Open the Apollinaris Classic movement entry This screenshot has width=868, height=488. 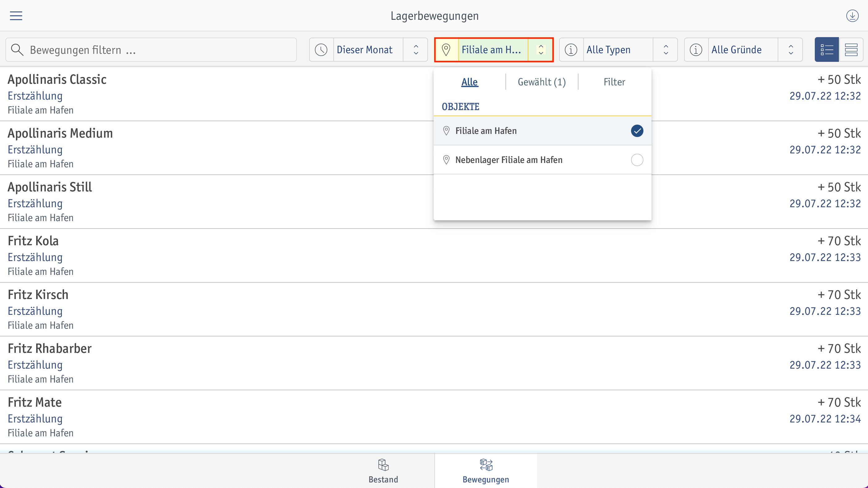pyautogui.click(x=434, y=94)
